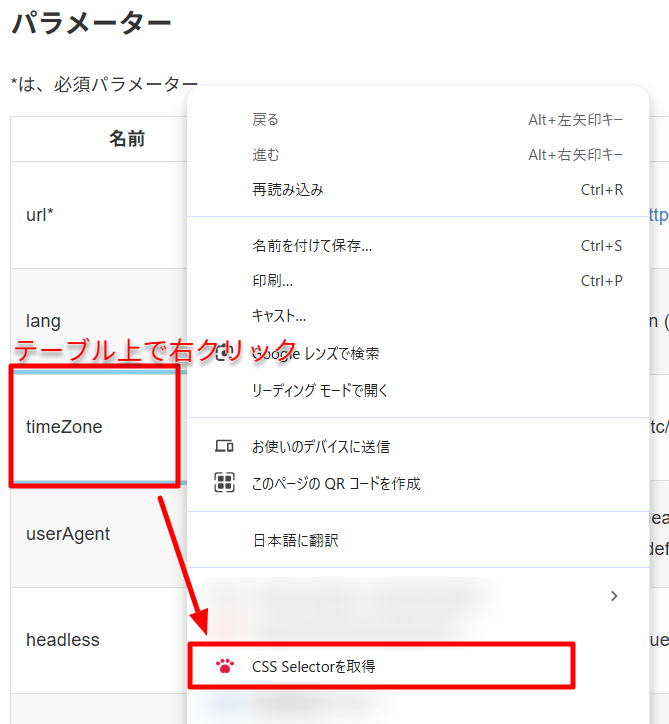Click the QR code icon in context menu
The height and width of the screenshot is (724, 669).
(x=224, y=484)
